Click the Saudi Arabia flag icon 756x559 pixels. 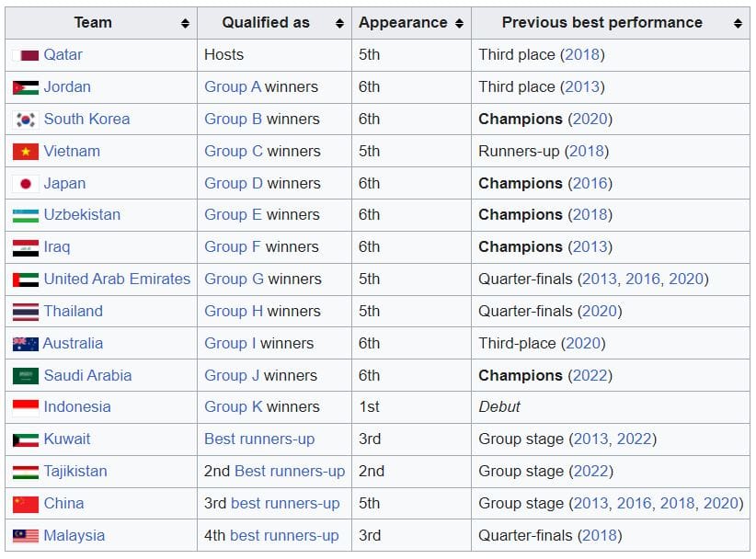tap(26, 376)
